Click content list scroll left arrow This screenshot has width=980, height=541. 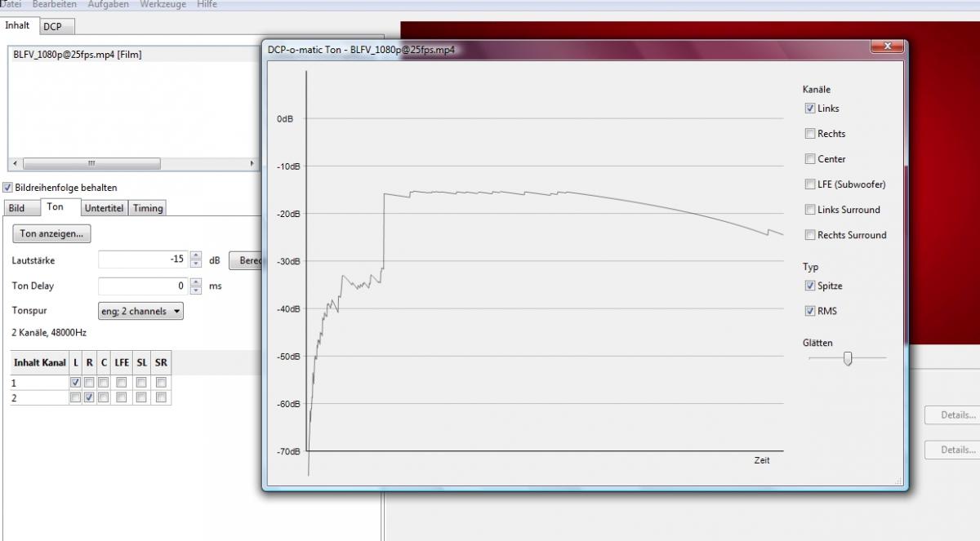[16, 163]
